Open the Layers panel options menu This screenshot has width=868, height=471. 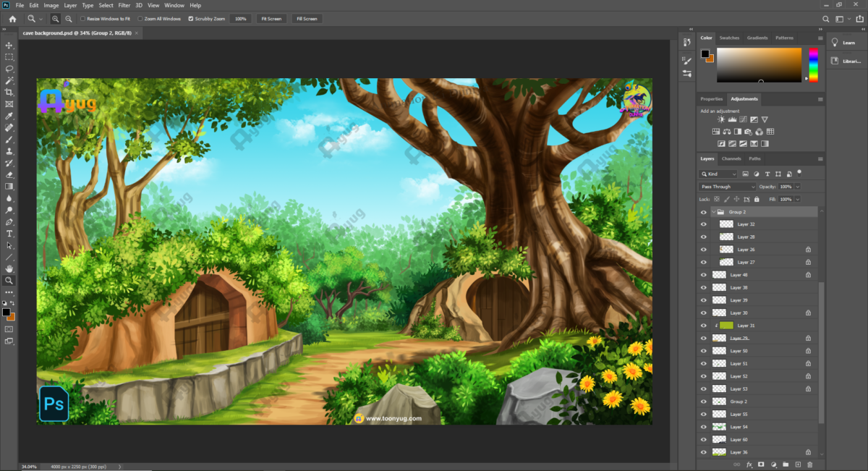(x=820, y=158)
